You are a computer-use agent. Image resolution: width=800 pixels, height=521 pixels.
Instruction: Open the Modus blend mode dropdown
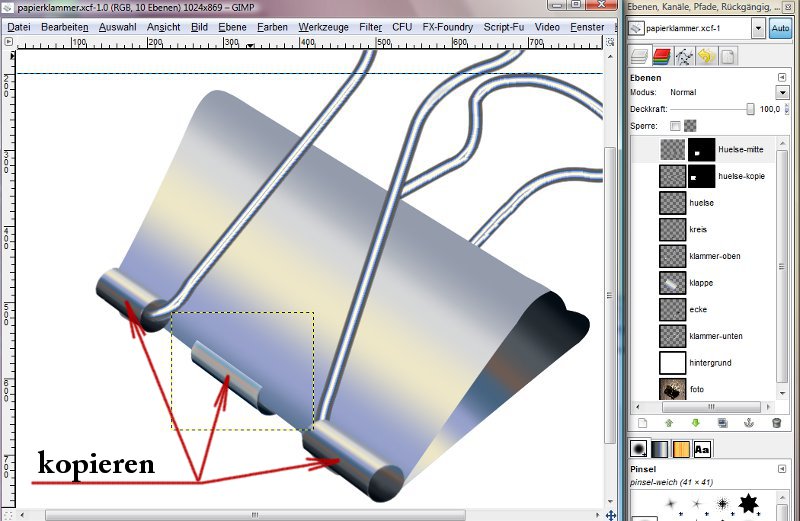[x=782, y=92]
